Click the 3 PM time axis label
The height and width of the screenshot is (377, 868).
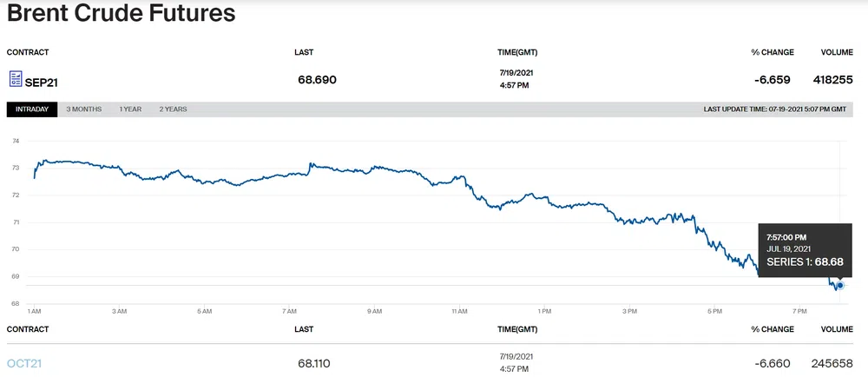tap(629, 310)
